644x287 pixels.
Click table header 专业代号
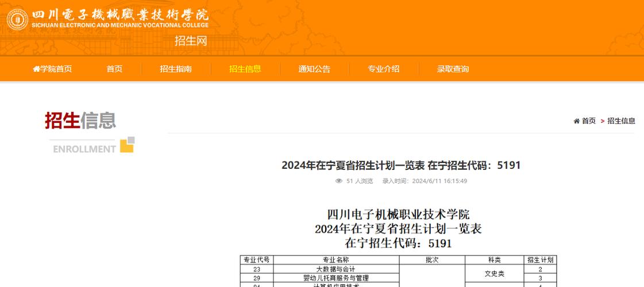point(257,260)
